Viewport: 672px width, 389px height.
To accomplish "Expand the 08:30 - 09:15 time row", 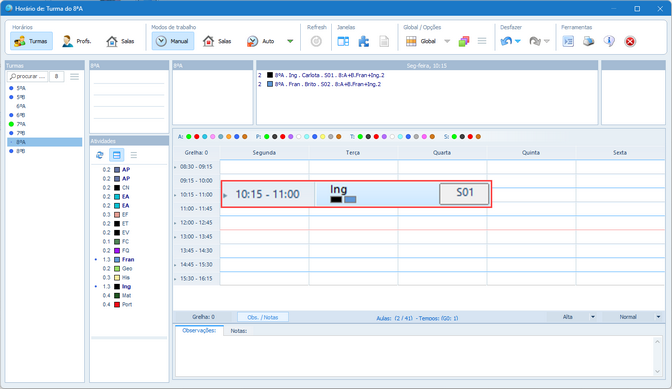I will [175, 167].
